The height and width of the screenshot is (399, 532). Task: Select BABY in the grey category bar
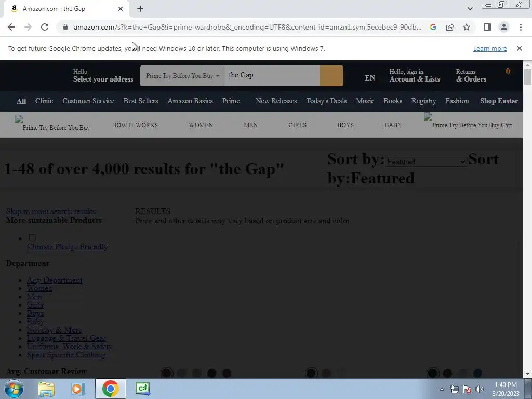393,125
